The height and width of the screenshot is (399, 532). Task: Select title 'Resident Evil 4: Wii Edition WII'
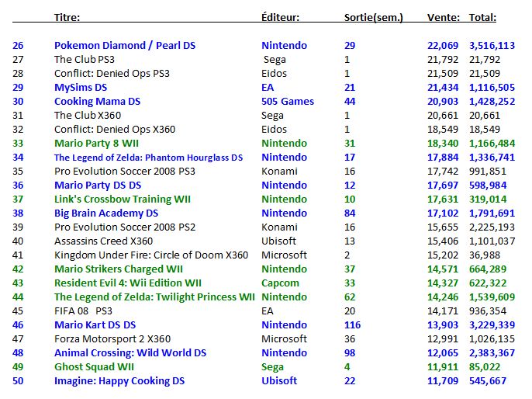tap(128, 283)
